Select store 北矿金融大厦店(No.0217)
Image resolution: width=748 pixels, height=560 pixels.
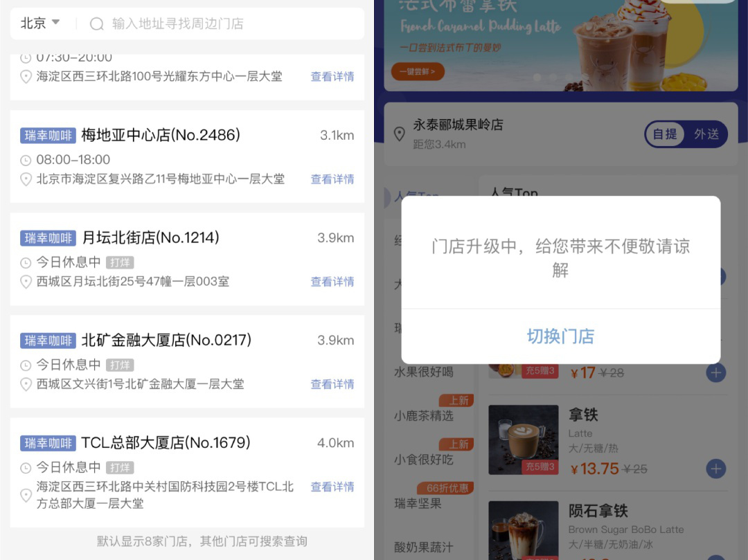(166, 340)
